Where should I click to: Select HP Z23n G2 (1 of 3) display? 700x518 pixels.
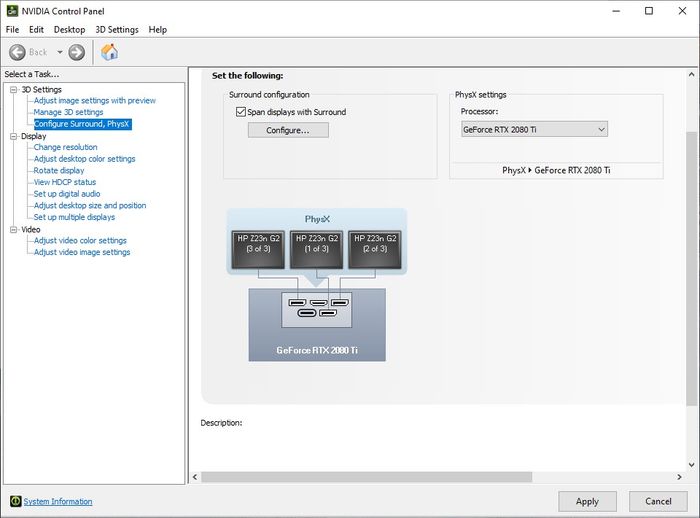point(317,249)
